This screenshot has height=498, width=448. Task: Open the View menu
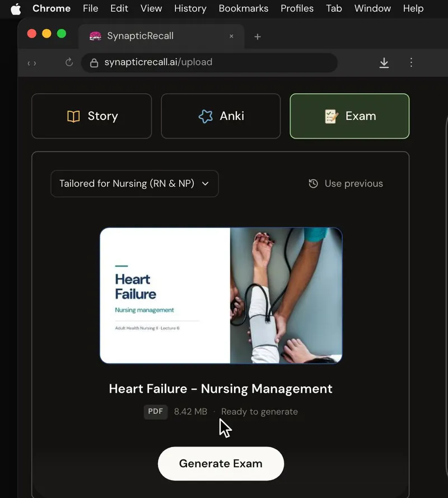pos(151,8)
